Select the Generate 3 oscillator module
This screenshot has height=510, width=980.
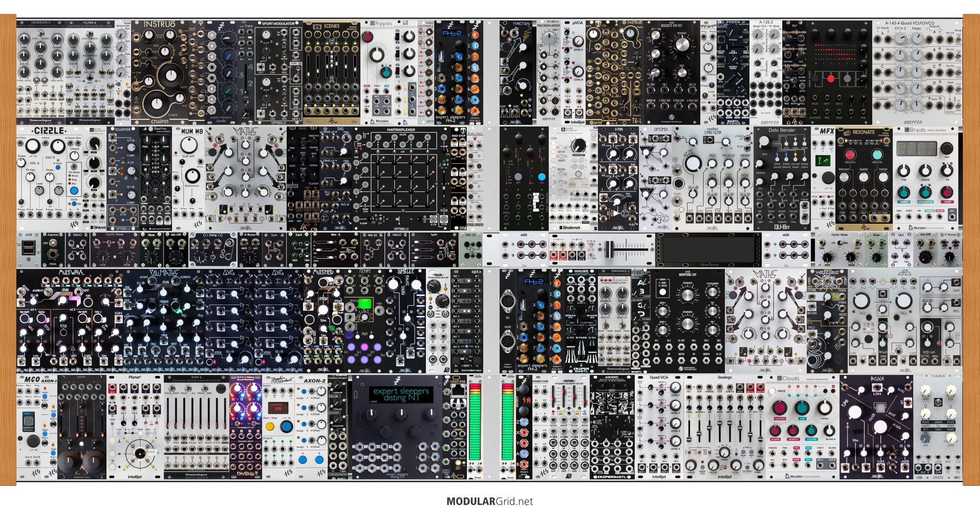[x=41, y=72]
